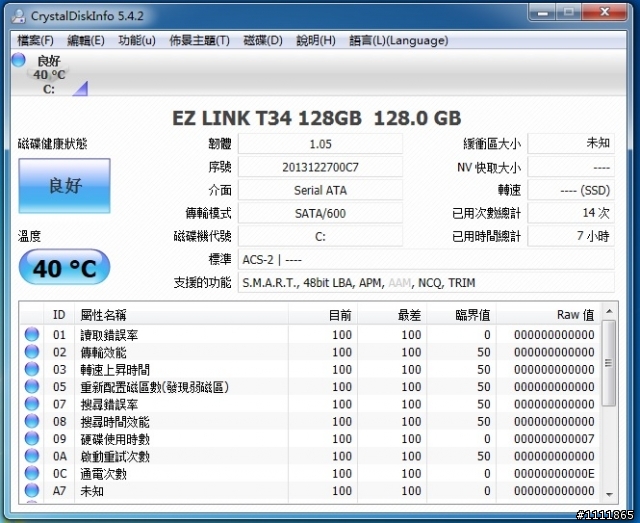
Task: Click the attribute list scrollbar thumb
Action: 609,363
